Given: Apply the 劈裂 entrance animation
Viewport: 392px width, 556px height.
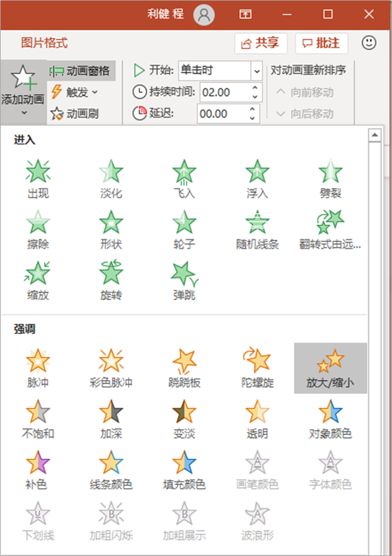Looking at the screenshot, I should click(331, 179).
